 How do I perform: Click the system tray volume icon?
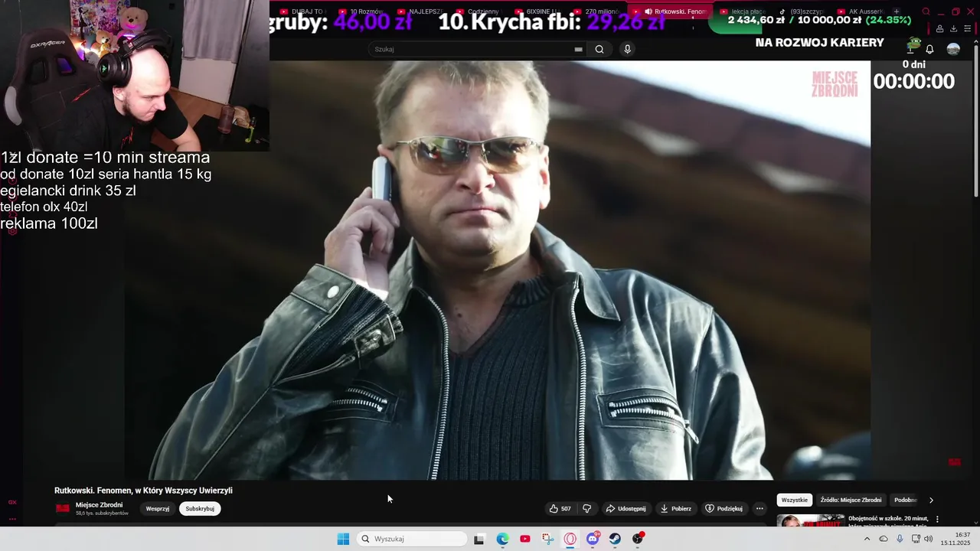pyautogui.click(x=928, y=539)
